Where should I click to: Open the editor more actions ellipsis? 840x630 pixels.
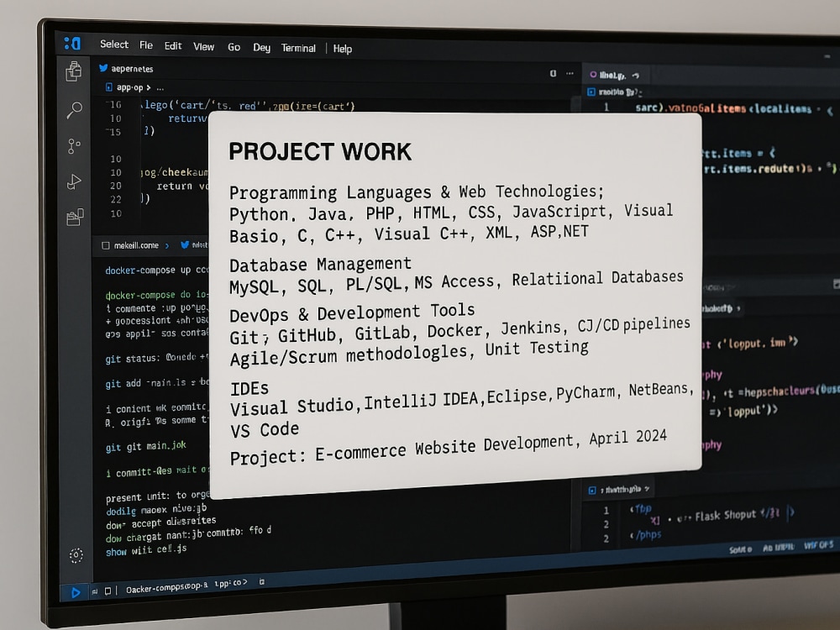tap(570, 73)
